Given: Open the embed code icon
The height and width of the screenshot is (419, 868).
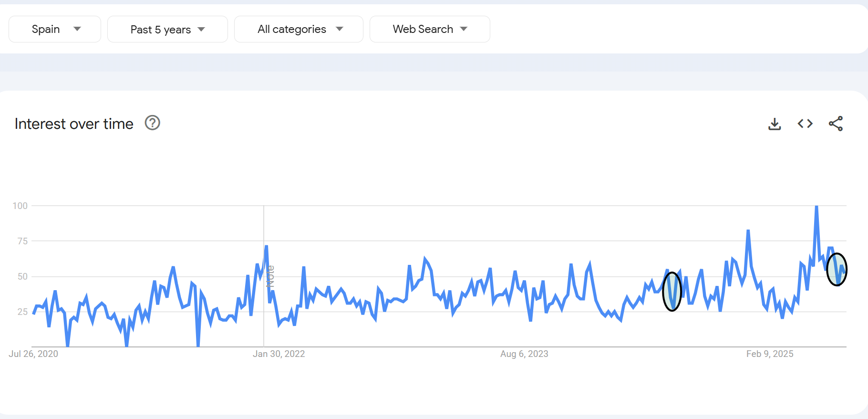Looking at the screenshot, I should (805, 124).
